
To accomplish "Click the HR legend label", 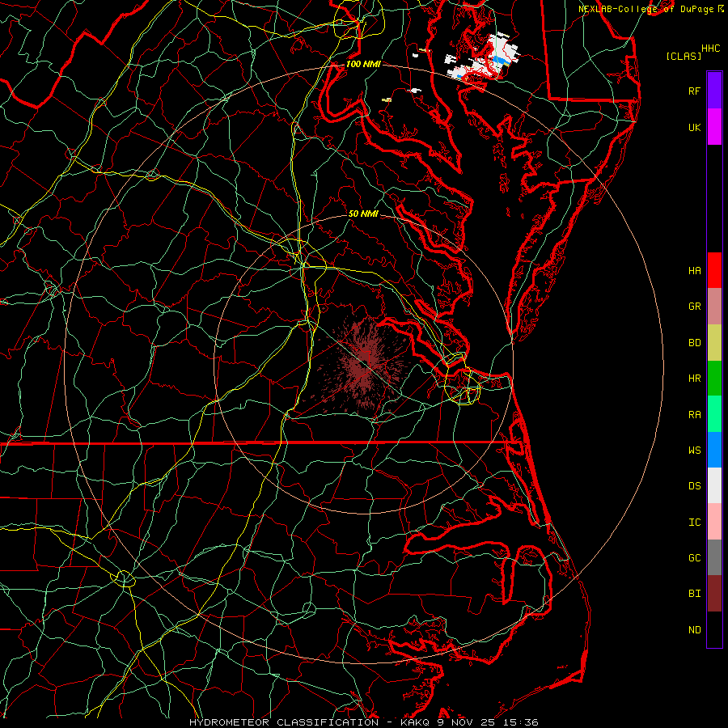I will coord(694,379).
